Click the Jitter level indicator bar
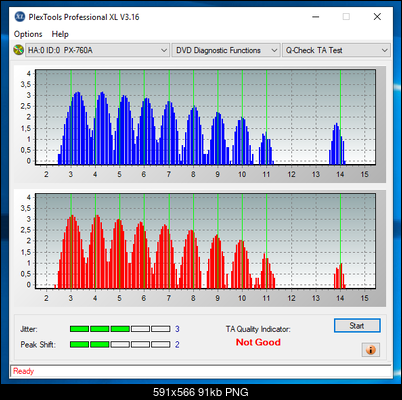The height and width of the screenshot is (400, 402). pyautogui.click(x=120, y=329)
